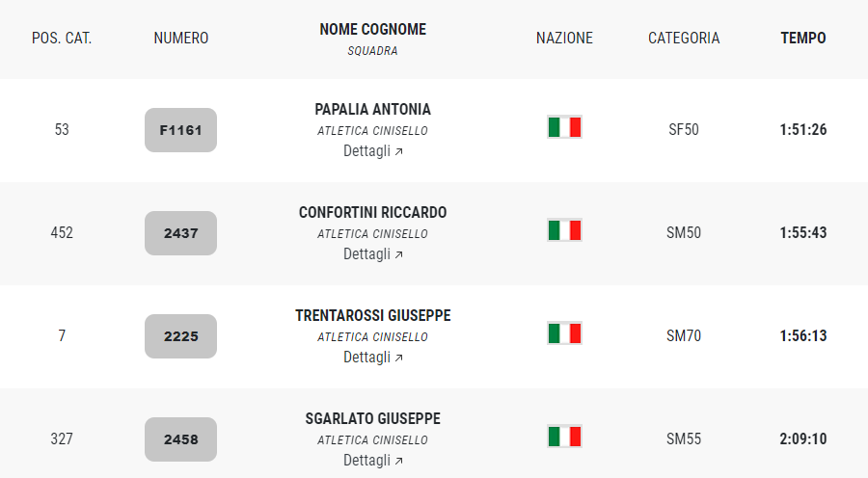Click the CATEGORIA column header

pyautogui.click(x=684, y=39)
